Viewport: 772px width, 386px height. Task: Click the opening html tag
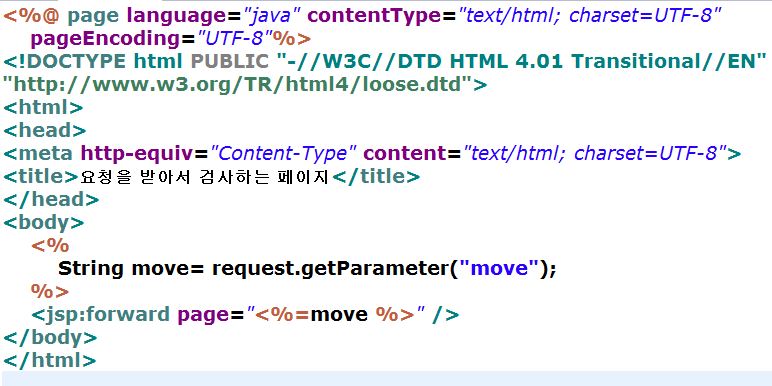(x=43, y=107)
